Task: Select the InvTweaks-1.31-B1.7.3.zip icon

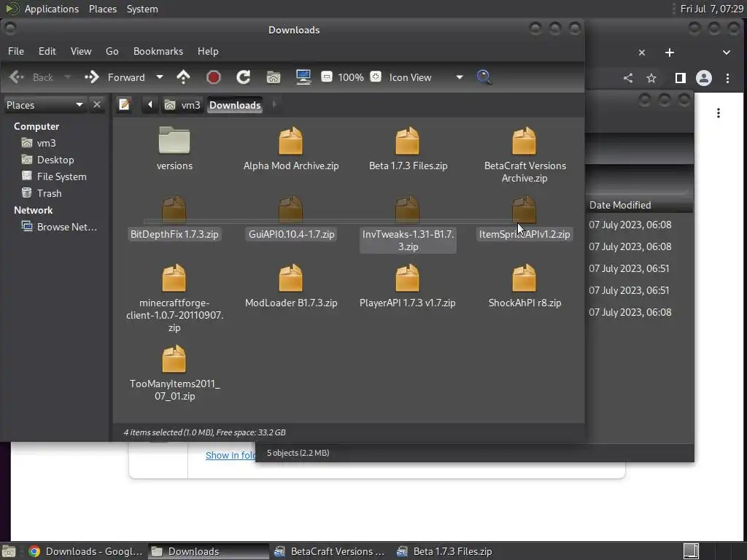Action: tap(407, 209)
